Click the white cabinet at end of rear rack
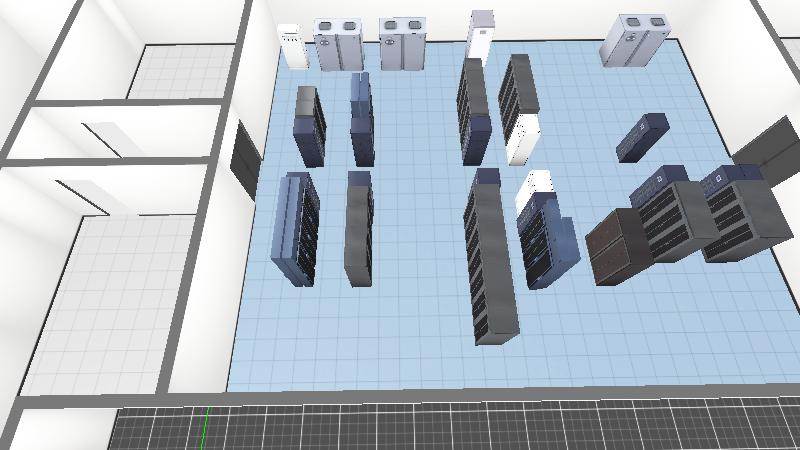Screen dimensions: 800x450 tap(522, 139)
